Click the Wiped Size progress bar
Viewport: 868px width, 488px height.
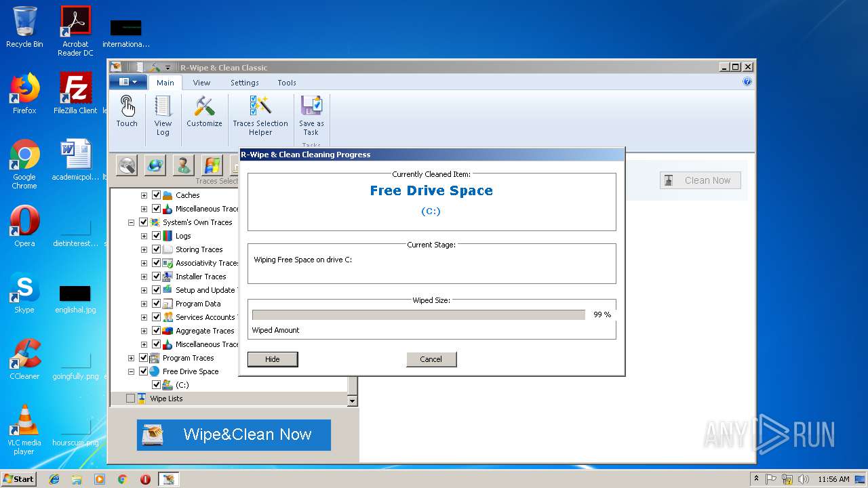[x=418, y=314]
